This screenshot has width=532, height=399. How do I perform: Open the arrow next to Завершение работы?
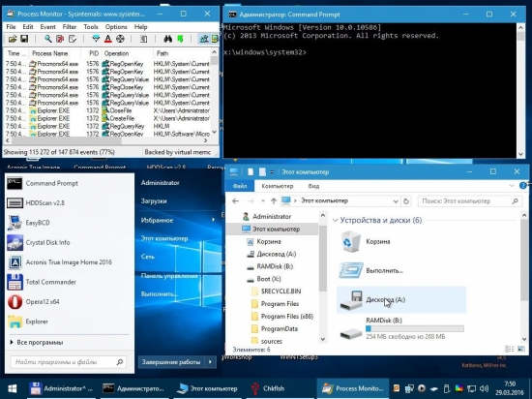click(210, 362)
